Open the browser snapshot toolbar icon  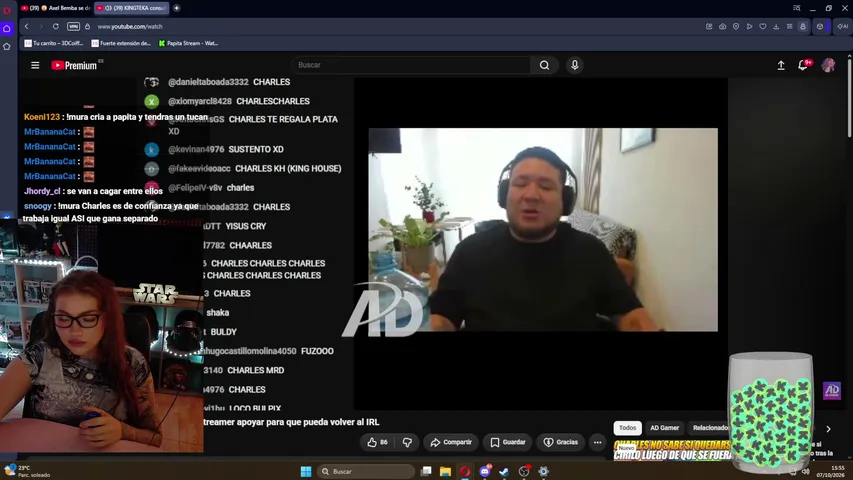click(722, 26)
